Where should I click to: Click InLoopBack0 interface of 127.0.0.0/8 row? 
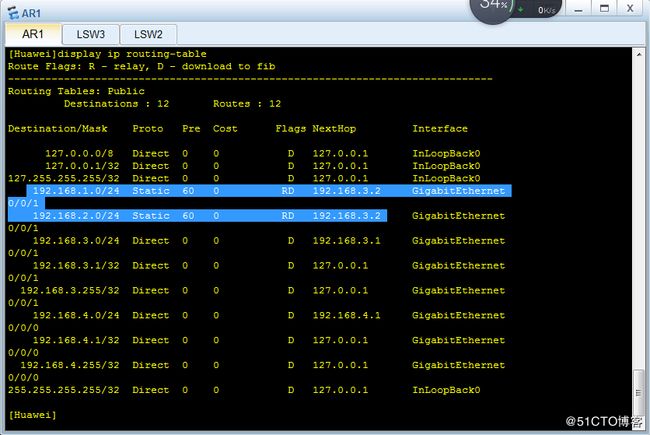[446, 153]
